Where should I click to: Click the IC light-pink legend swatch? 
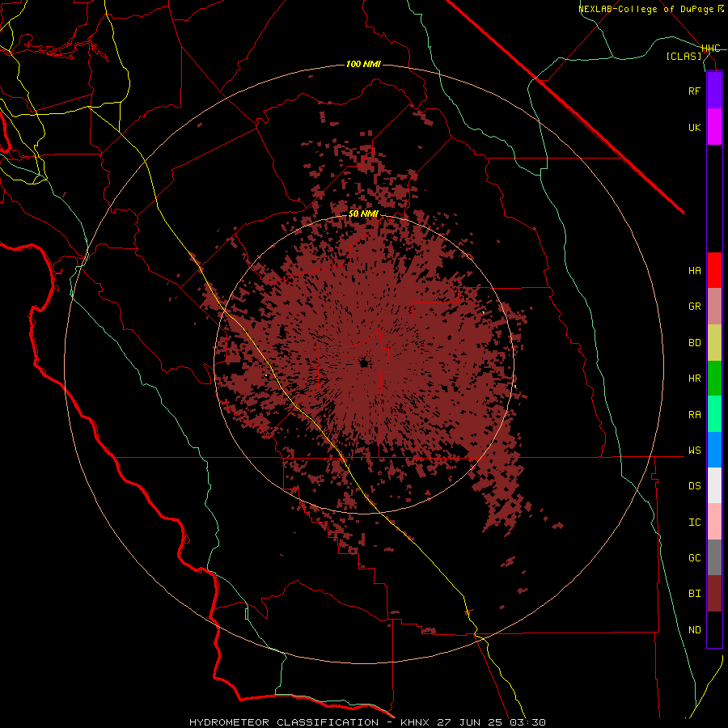tap(714, 522)
